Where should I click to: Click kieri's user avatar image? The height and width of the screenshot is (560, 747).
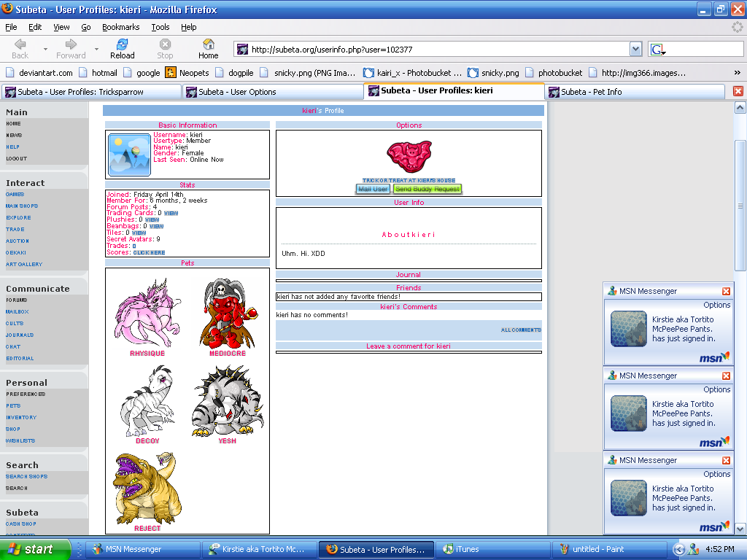click(x=129, y=154)
